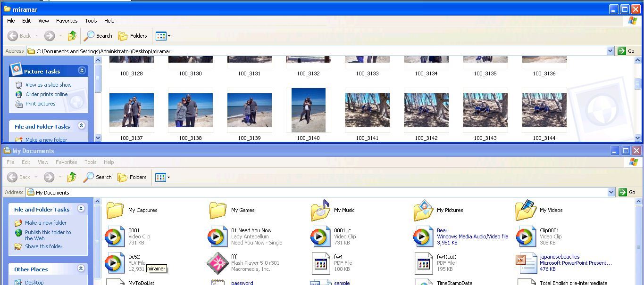The image size is (644, 285).
Task: Select 01 Need You Now media file icon
Action: tap(217, 236)
